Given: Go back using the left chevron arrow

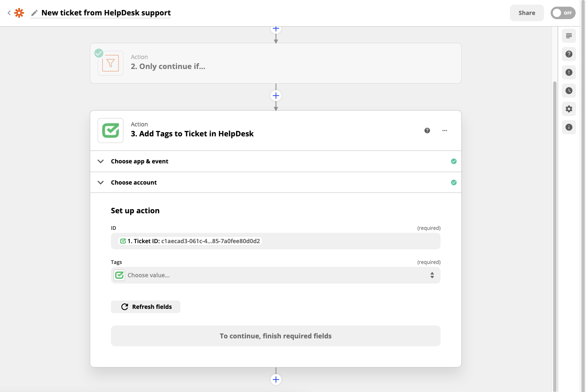Looking at the screenshot, I should (9, 13).
